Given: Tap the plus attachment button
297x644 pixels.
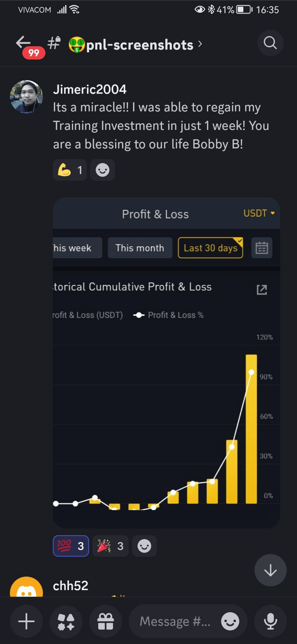Looking at the screenshot, I should (26, 622).
